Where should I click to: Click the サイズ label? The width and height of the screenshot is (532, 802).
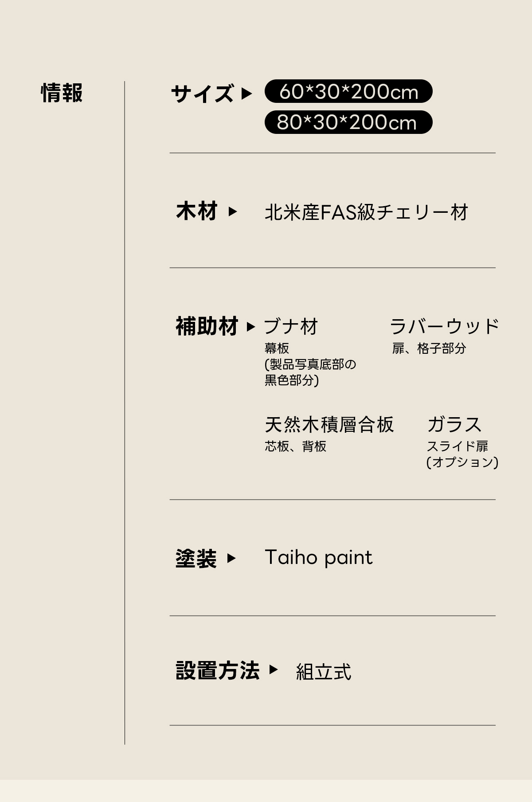(202, 94)
